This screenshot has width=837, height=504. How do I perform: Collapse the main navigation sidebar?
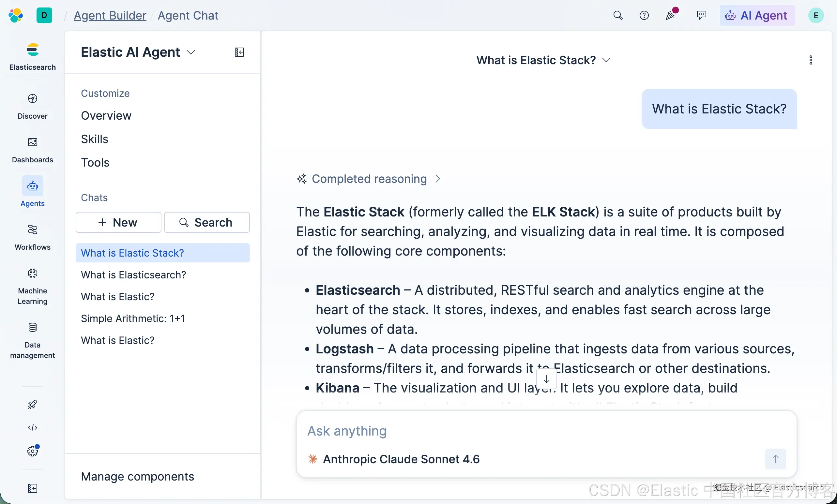tap(33, 488)
